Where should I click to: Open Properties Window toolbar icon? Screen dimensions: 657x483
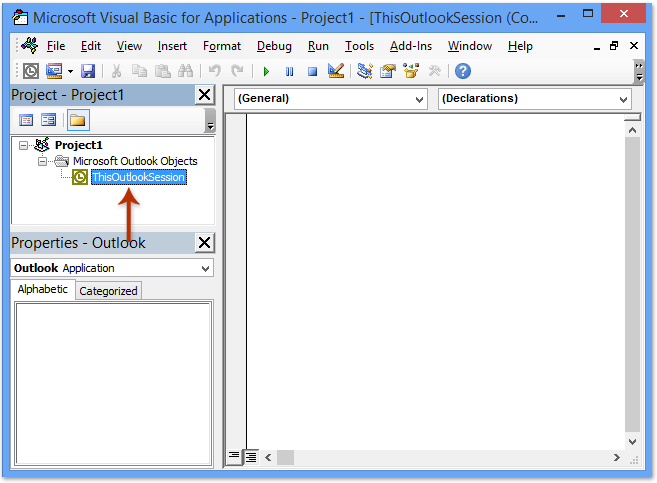[x=388, y=71]
